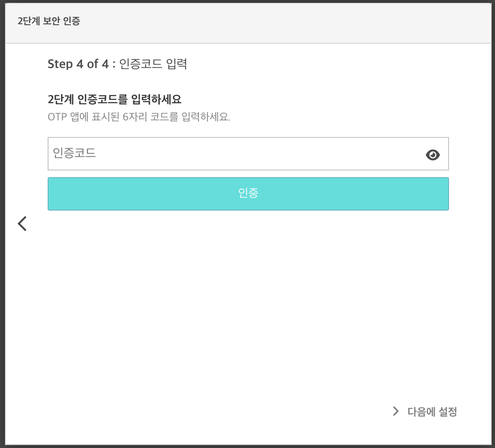
Task: Click the right arrow before 다음에 설정
Action: point(395,411)
